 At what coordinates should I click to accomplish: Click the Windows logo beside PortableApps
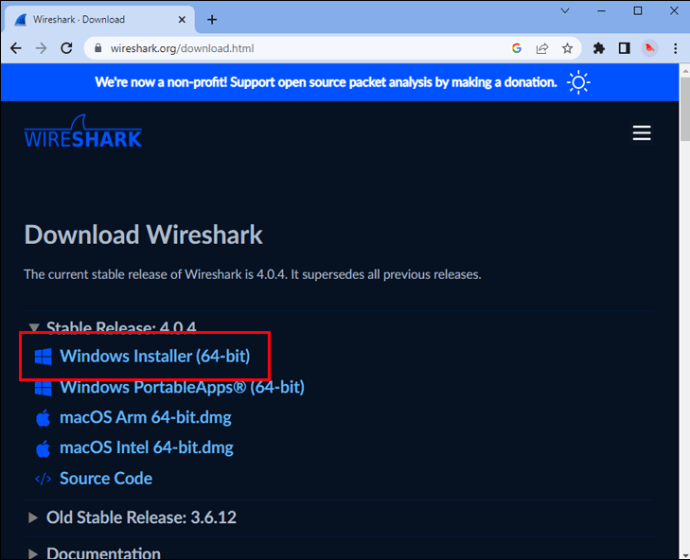(x=43, y=388)
